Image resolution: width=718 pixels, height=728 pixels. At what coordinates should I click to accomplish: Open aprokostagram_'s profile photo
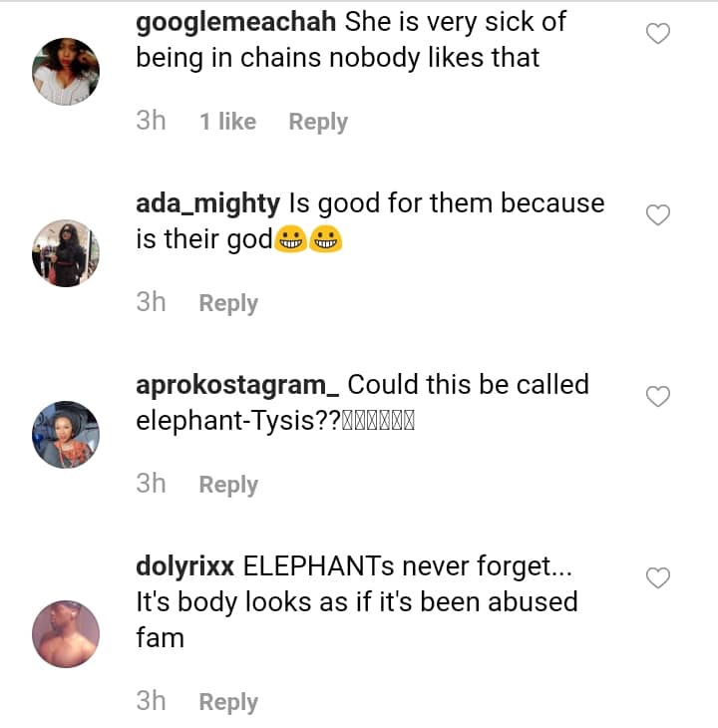pyautogui.click(x=66, y=435)
